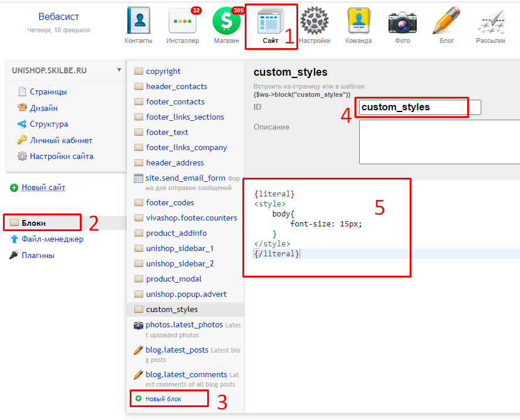Open the Настройки gear icon
This screenshot has width=520, height=420.
(x=314, y=22)
